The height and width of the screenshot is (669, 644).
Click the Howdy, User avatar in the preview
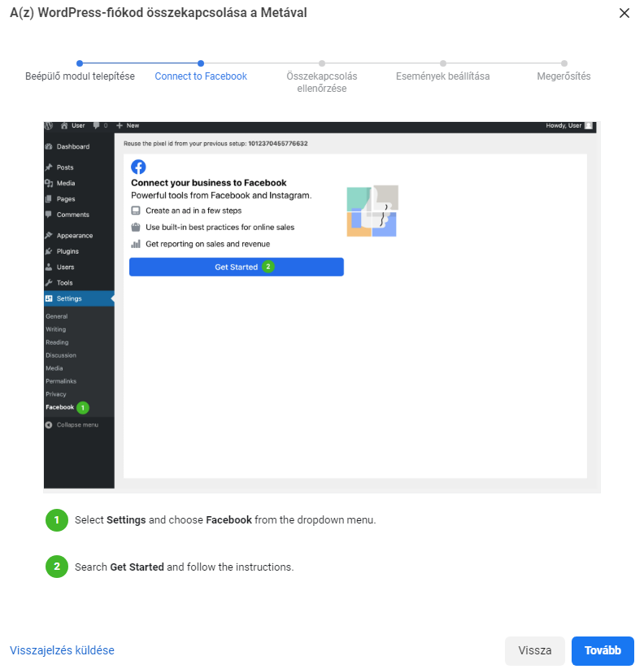(589, 125)
